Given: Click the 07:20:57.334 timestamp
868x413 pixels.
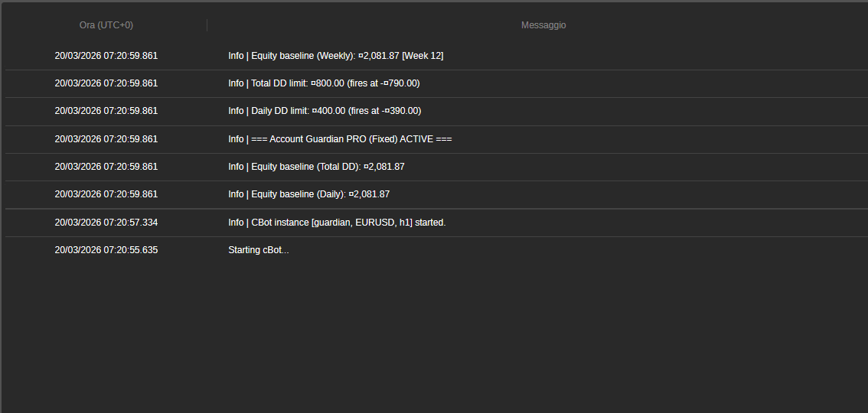Looking at the screenshot, I should 106,223.
